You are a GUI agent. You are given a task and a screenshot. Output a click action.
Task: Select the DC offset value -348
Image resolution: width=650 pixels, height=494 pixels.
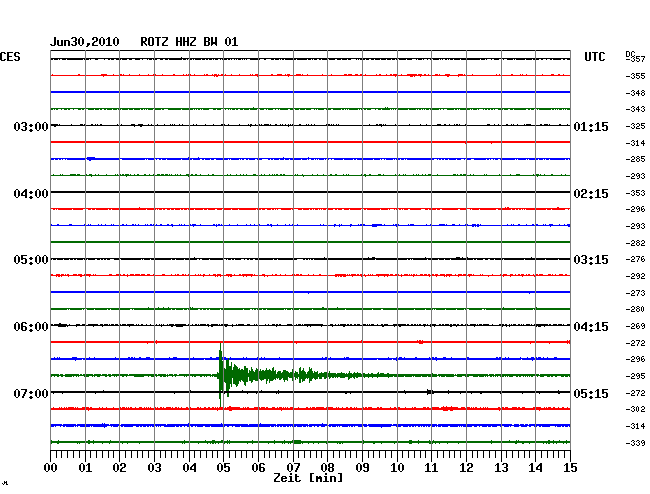pyautogui.click(x=635, y=93)
